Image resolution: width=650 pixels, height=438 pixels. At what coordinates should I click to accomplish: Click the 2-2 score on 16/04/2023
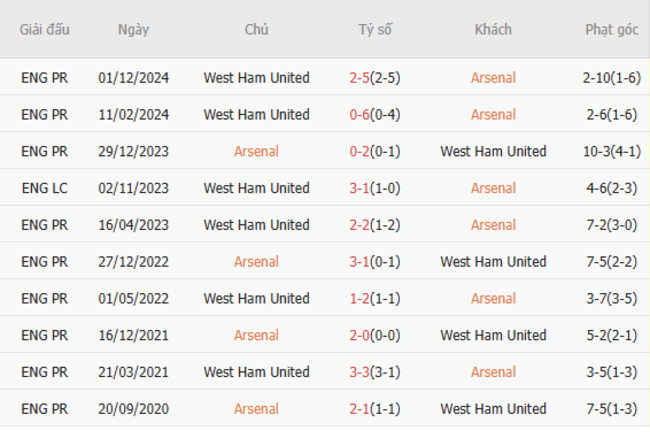coord(360,225)
